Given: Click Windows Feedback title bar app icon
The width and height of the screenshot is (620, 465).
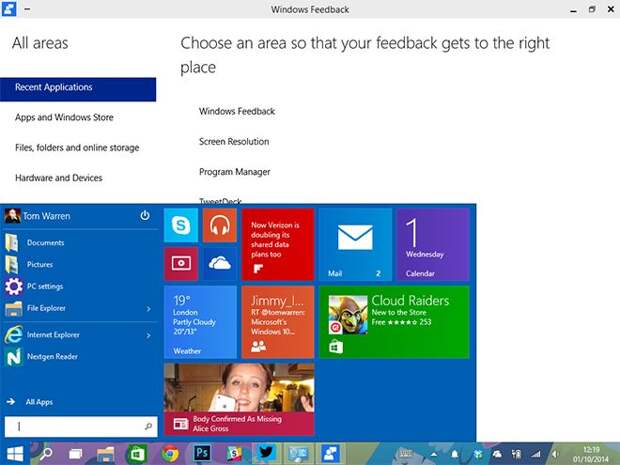Looking at the screenshot, I should pos(9,9).
